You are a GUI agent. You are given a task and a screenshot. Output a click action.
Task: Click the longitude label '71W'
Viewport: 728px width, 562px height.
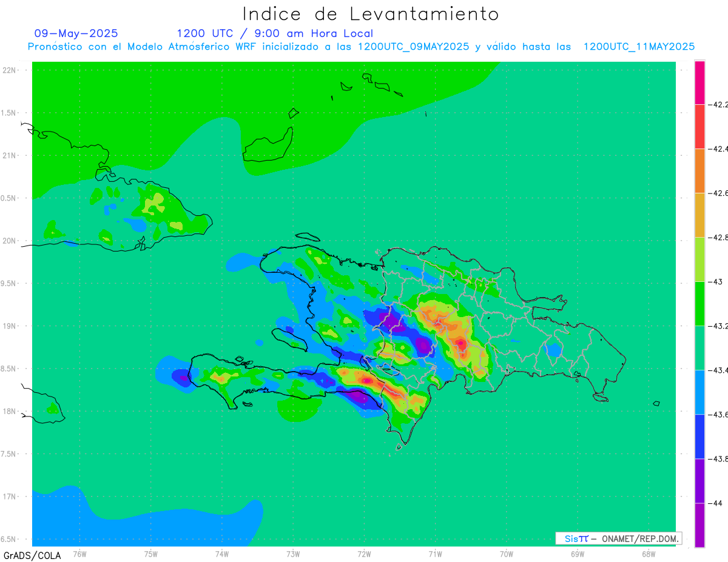tap(435, 554)
